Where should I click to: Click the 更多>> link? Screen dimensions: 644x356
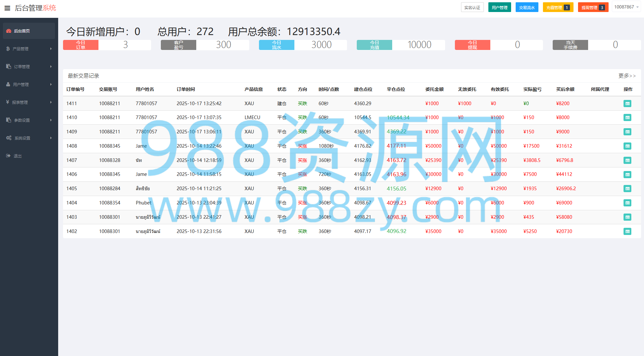[627, 76]
